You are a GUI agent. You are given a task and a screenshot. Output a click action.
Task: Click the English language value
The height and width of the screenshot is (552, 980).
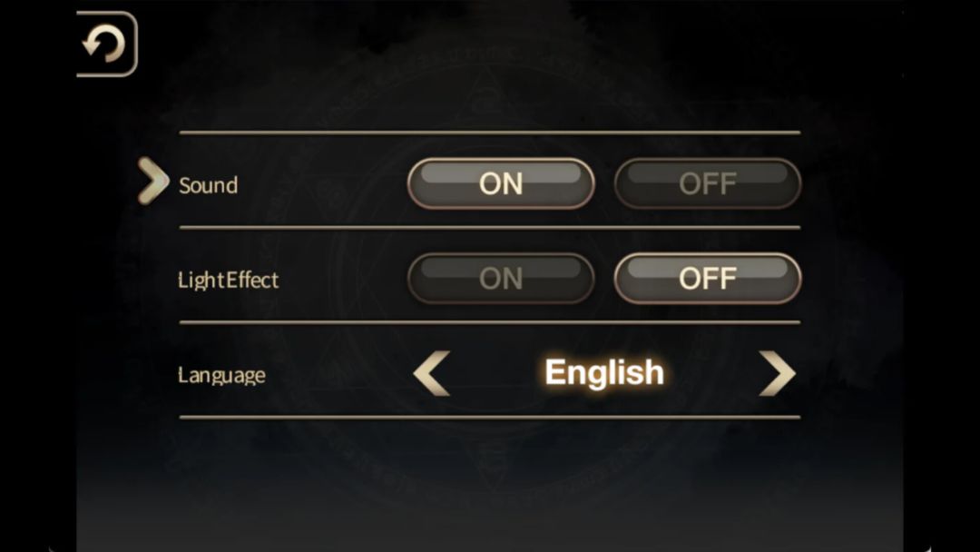604,373
